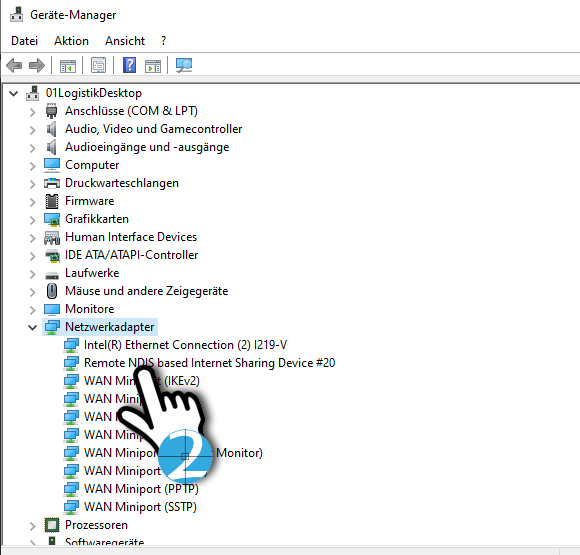Viewport: 580px width, 555px height.
Task: Click the Laufwerke drive icon
Action: pyautogui.click(x=52, y=276)
